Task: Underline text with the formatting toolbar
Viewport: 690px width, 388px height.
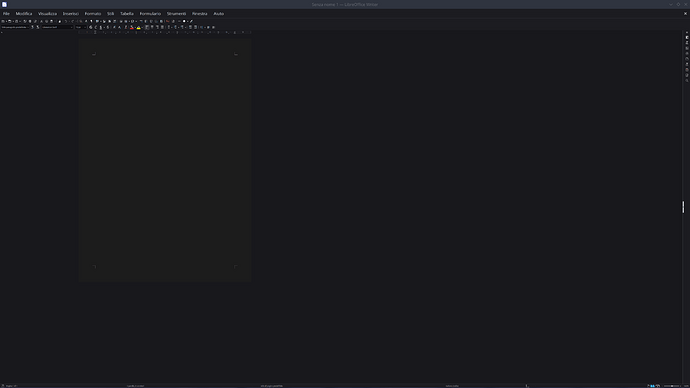Action: click(x=101, y=27)
